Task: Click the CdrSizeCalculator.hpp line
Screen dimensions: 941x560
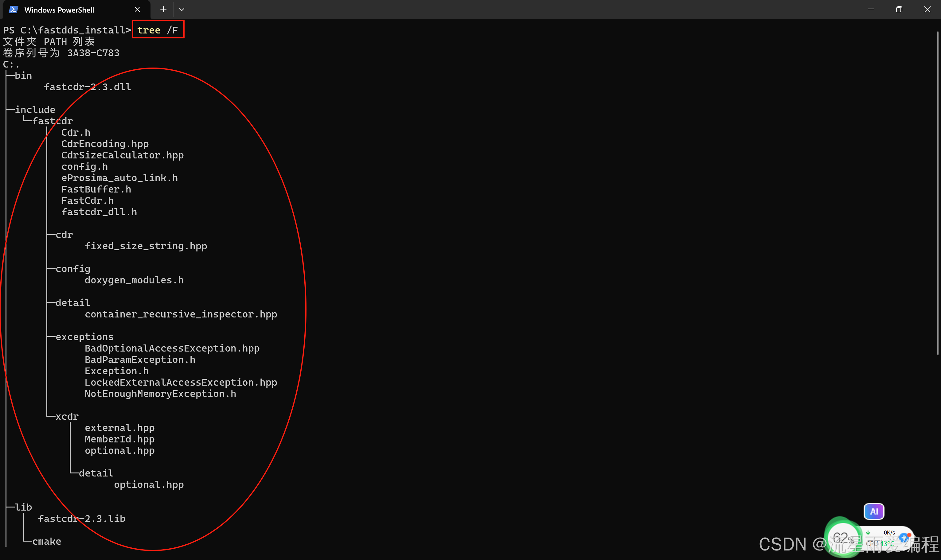Action: click(122, 155)
